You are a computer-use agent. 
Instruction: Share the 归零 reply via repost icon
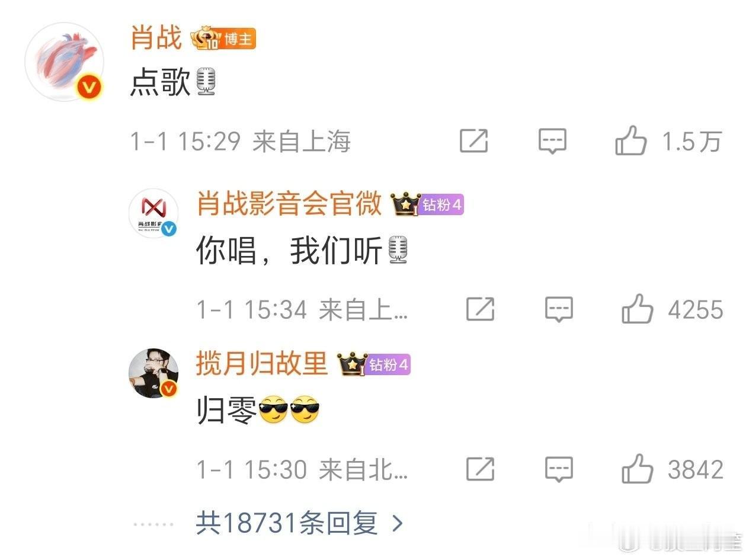click(x=481, y=469)
